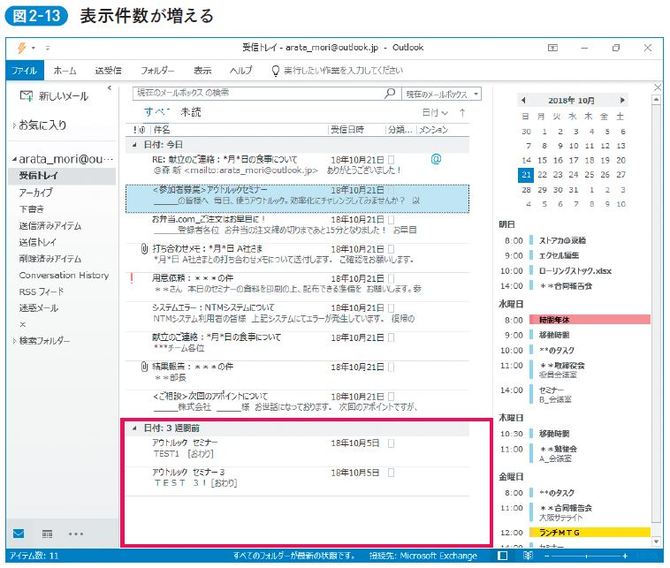Open the 送信トレイ folder

(38, 242)
